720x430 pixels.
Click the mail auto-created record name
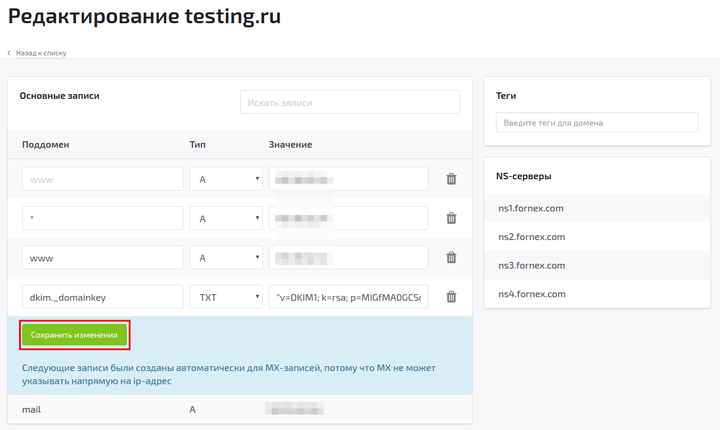(31, 409)
